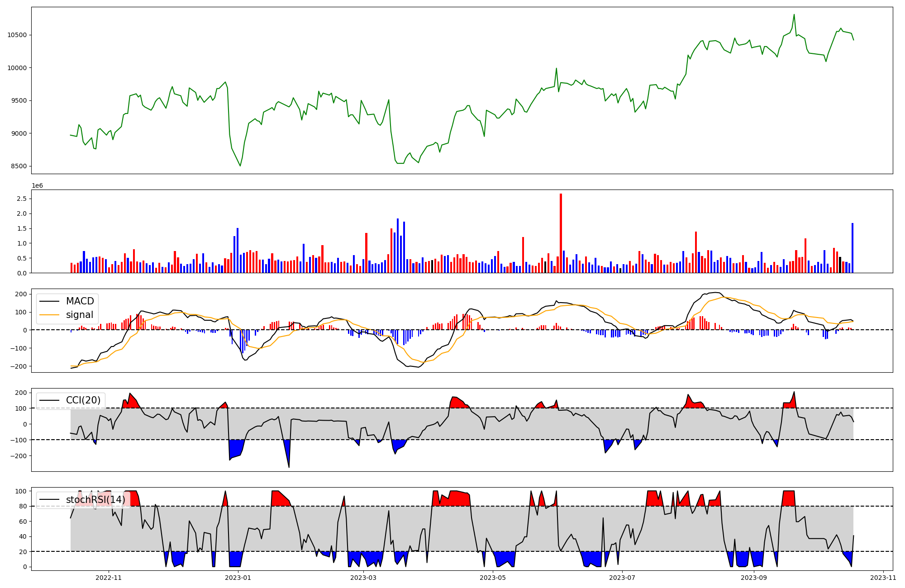Screen dimensions: 905x588
Task: Click the MACD legend label
Action: 80,301
